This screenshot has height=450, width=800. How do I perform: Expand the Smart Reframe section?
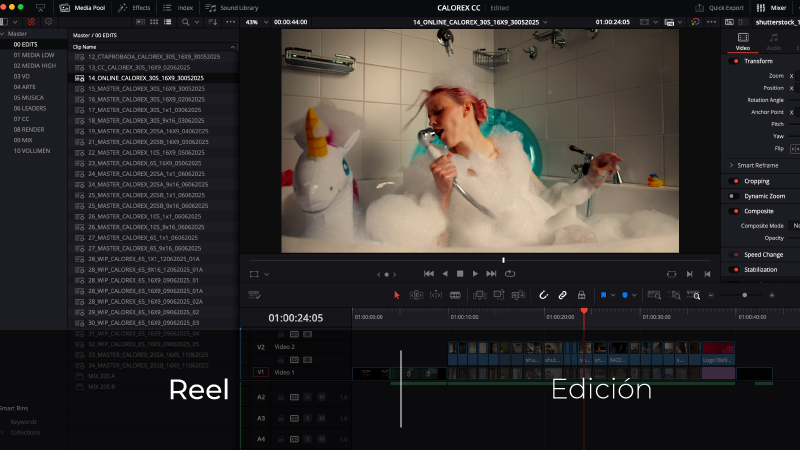click(x=731, y=165)
